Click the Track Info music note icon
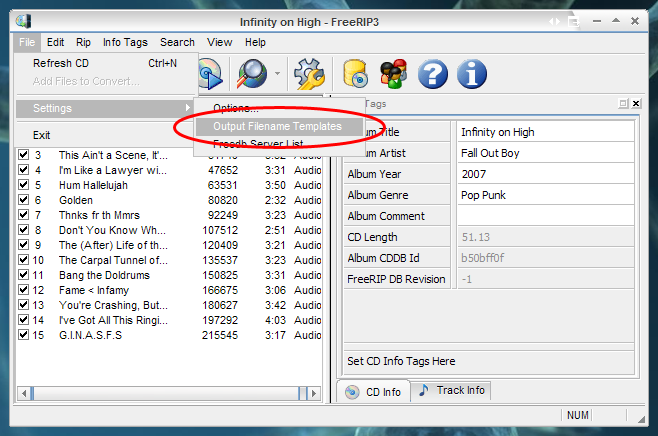Viewport: 658px width, 436px height. pyautogui.click(x=424, y=390)
